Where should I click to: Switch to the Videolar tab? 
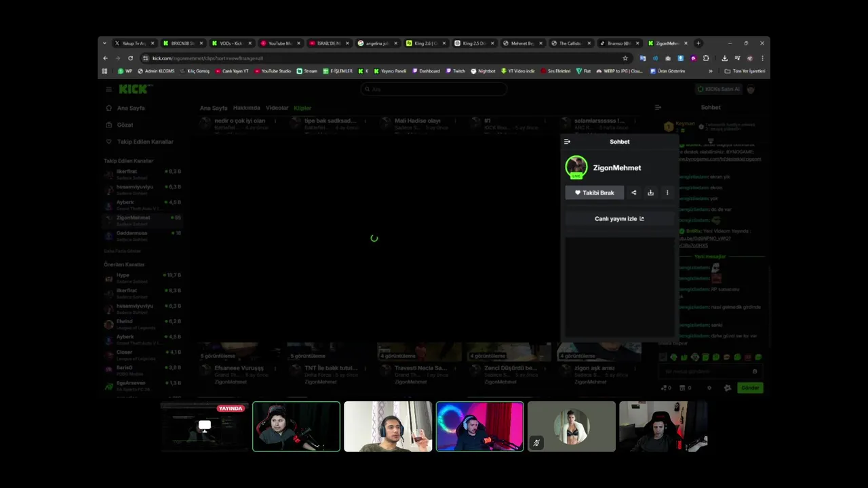click(277, 108)
